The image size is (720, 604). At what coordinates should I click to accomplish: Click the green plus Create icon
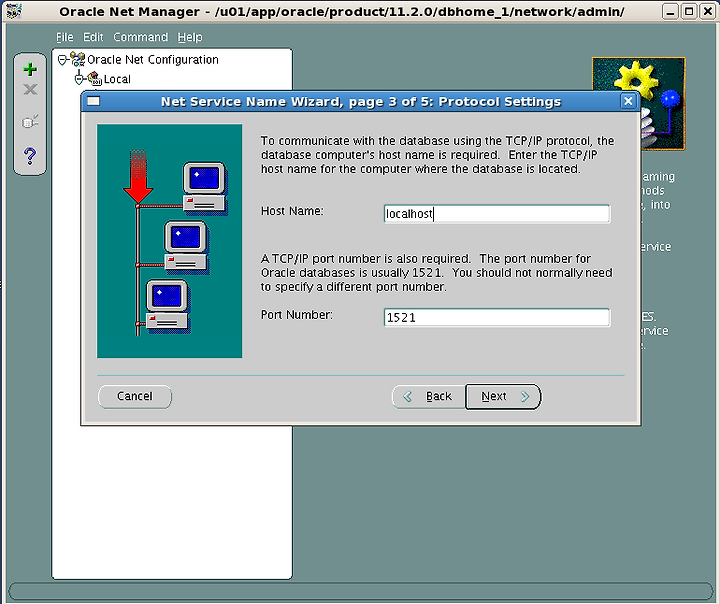pos(30,69)
